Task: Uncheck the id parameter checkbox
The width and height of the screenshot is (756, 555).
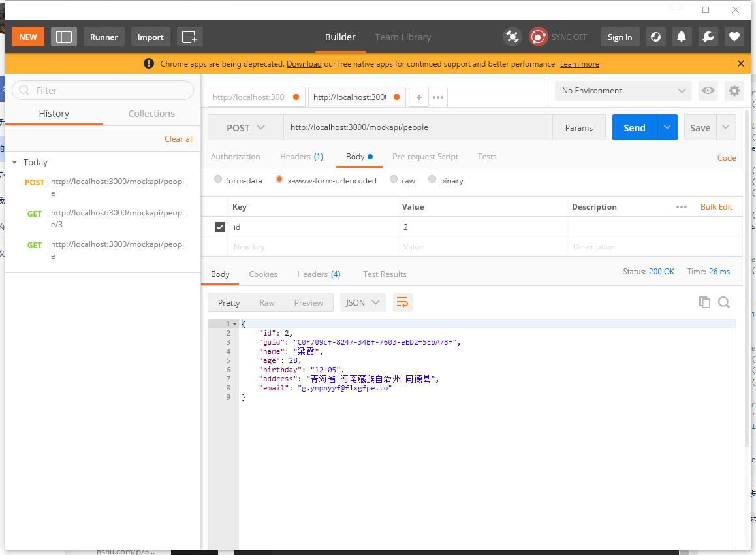Action: coord(220,227)
